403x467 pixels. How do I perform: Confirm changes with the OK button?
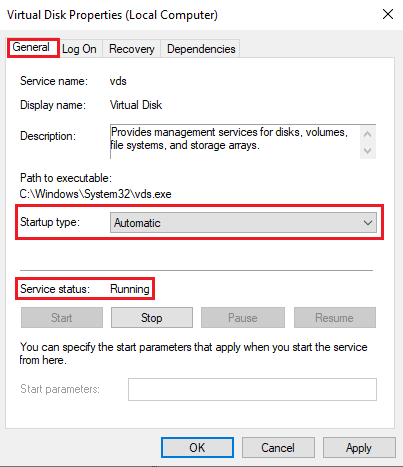197,448
